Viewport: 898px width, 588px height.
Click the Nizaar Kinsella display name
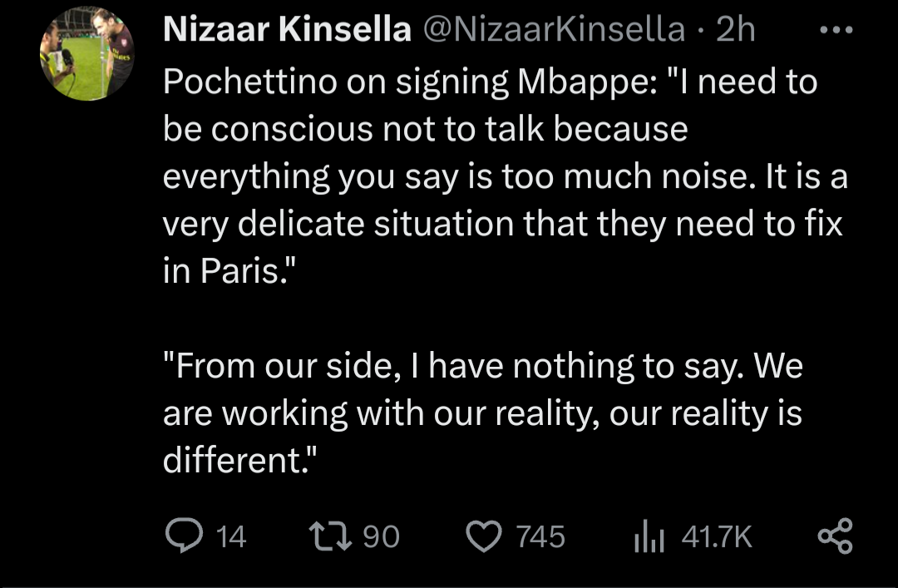click(288, 31)
